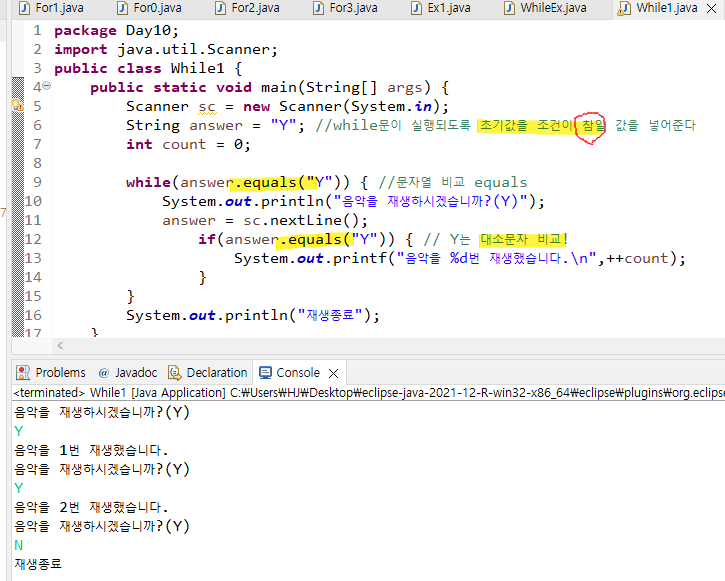Viewport: 725px width, 581px height.
Task: Click the For0.java file icon
Action: [x=123, y=8]
